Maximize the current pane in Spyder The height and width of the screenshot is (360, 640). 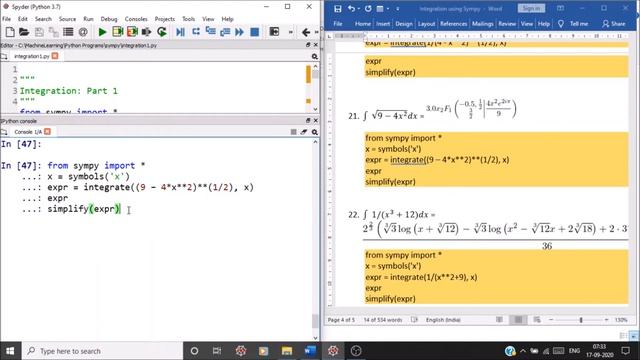coord(274,32)
